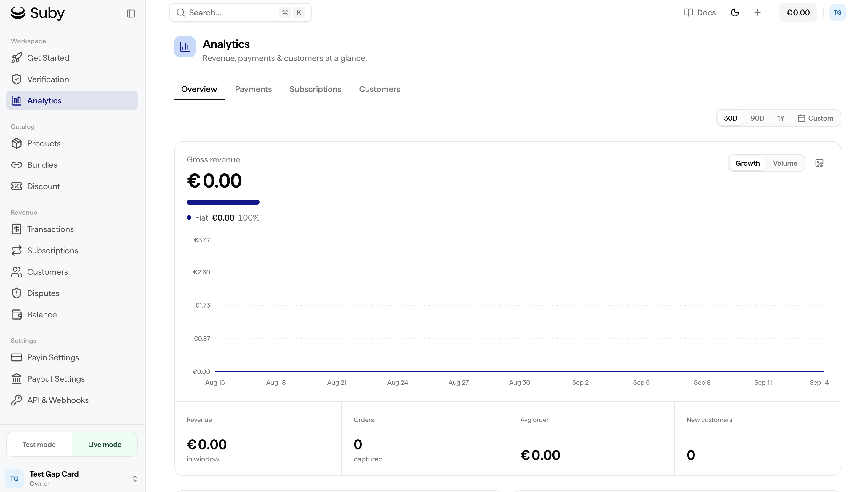Click the Custom calendar icon

(801, 118)
